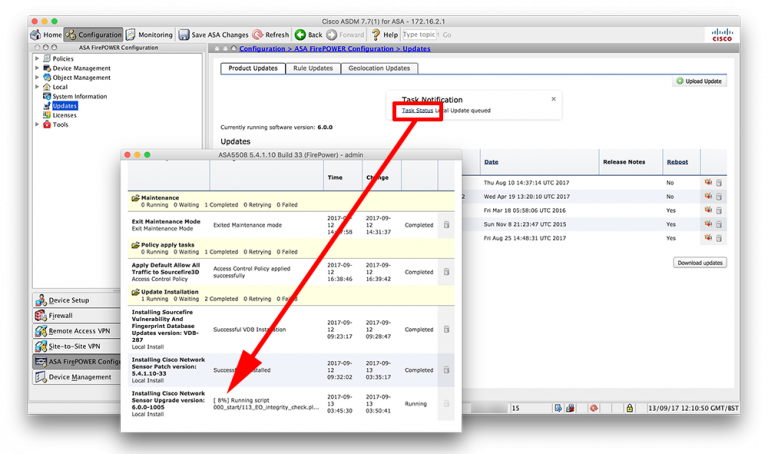Sort updates by the Reboot column

pos(677,162)
